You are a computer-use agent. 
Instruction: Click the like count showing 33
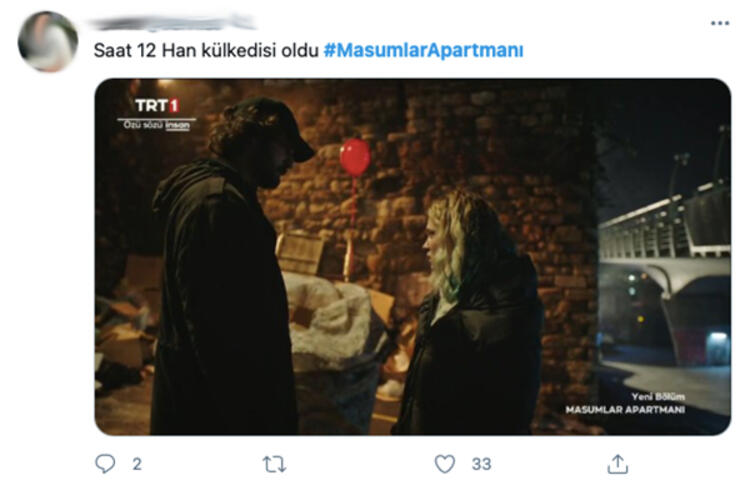point(481,464)
